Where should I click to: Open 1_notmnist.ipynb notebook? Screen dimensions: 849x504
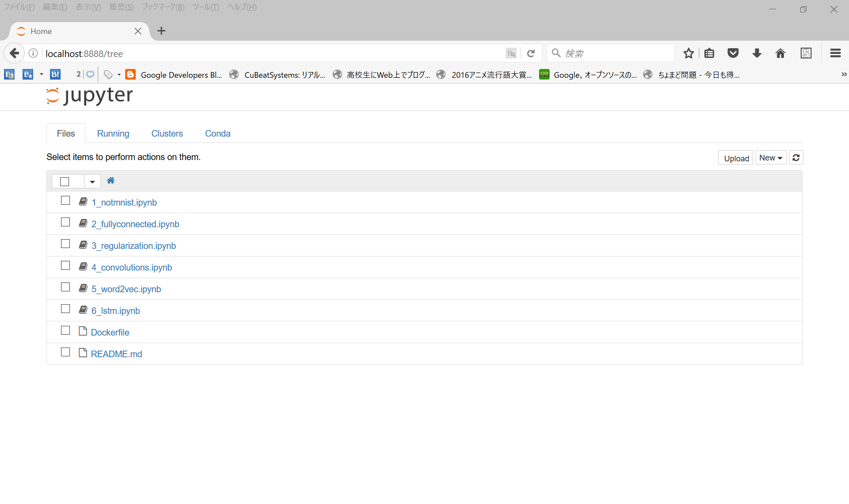pos(124,202)
